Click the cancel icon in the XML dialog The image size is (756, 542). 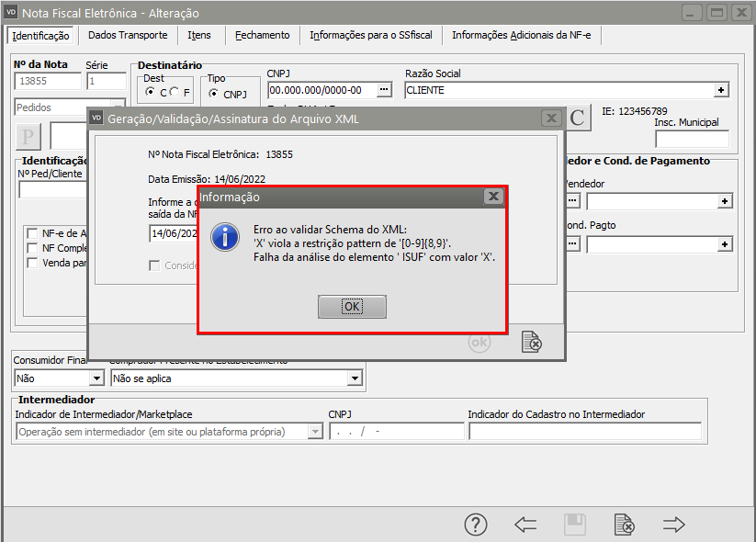coord(531,342)
